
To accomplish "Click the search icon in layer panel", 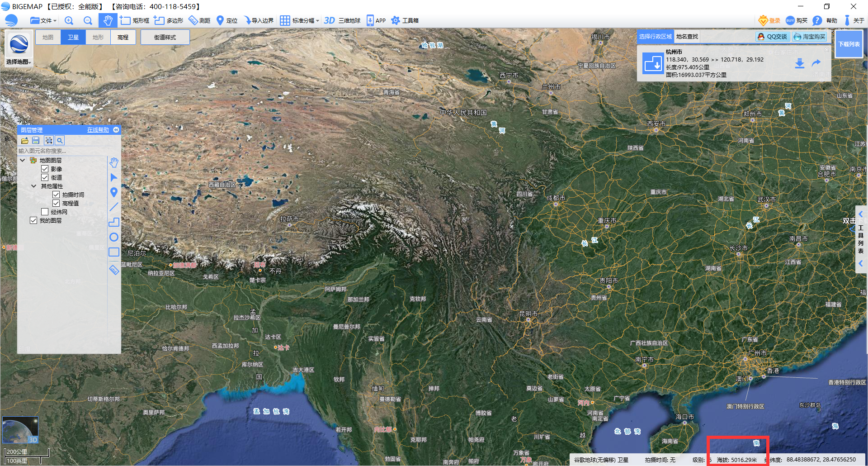I will pos(60,140).
